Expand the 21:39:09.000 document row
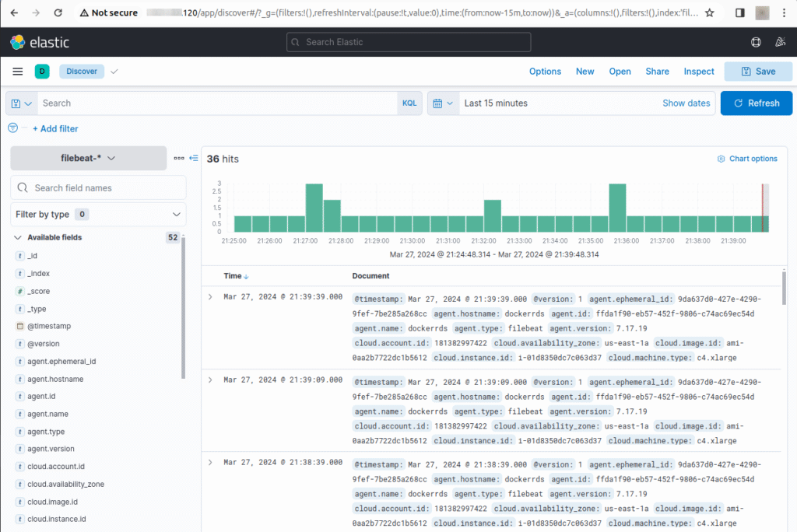Viewport: 797px width, 532px height. pyautogui.click(x=210, y=380)
